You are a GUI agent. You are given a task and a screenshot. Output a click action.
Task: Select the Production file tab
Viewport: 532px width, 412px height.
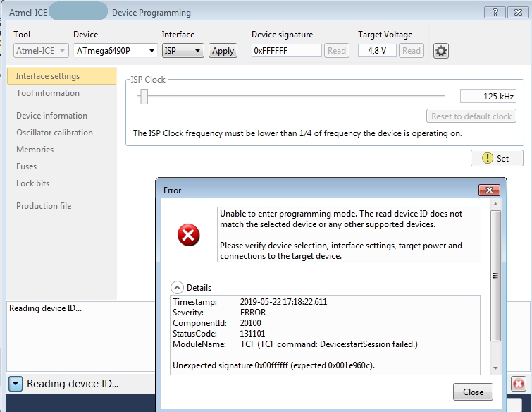[44, 206]
